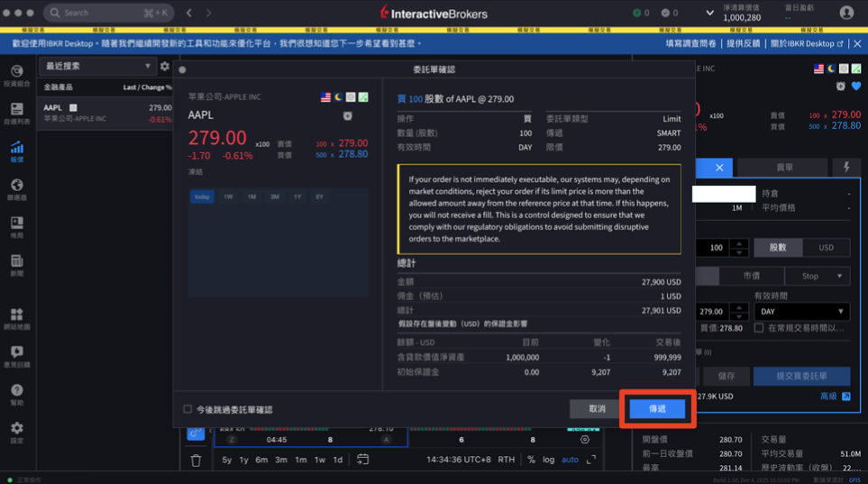Image resolution: width=868 pixels, height=484 pixels.
Task: Click 取消 to cancel order confirmation
Action: (x=597, y=408)
